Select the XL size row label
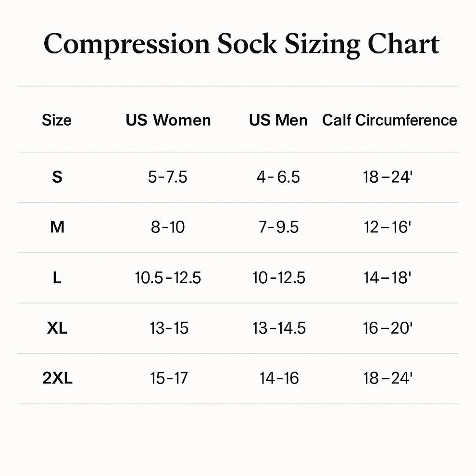This screenshot has width=476, height=476. tap(57, 328)
